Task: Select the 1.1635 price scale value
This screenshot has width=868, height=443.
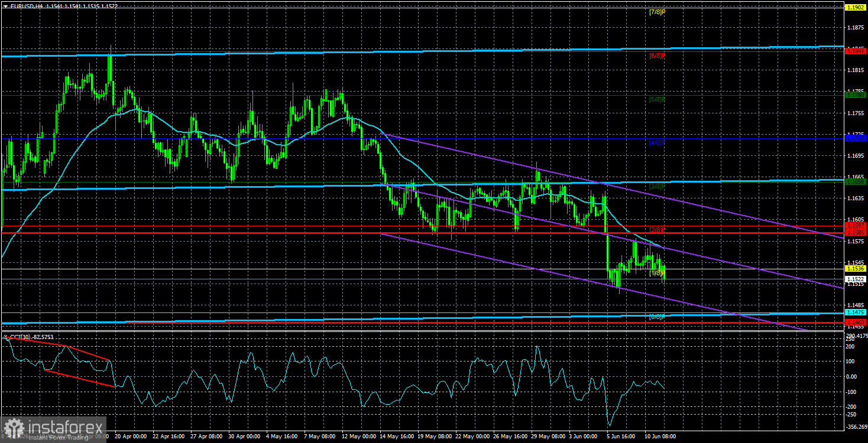Action: tap(856, 198)
